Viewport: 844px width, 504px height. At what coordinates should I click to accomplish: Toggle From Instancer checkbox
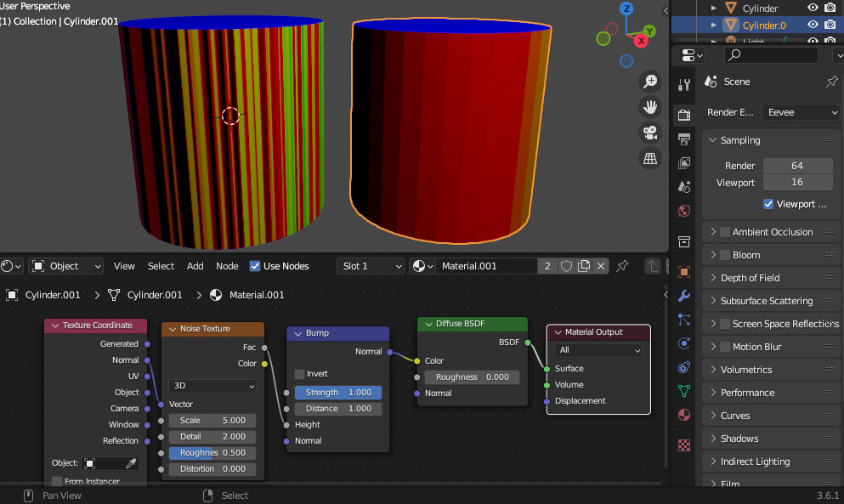(x=56, y=481)
